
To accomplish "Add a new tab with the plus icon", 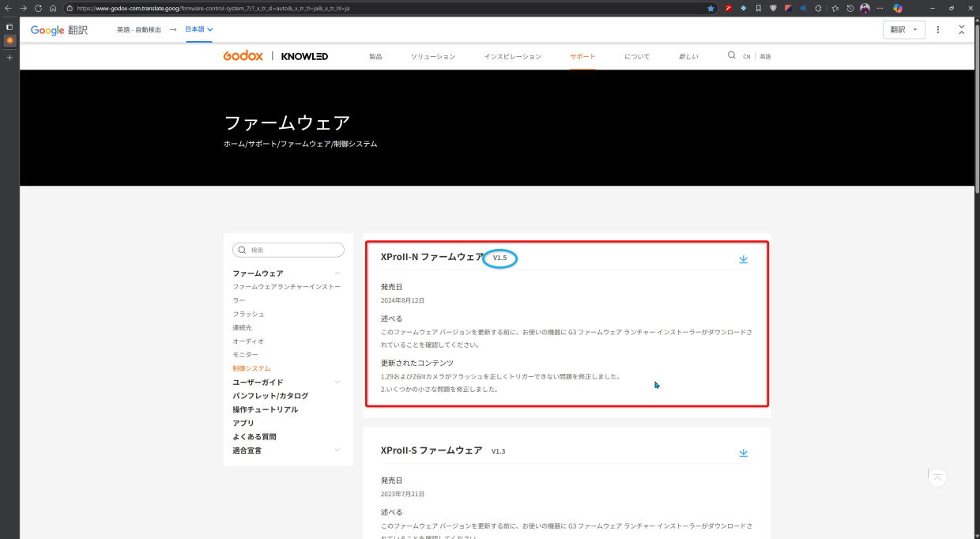I will 9,58.
